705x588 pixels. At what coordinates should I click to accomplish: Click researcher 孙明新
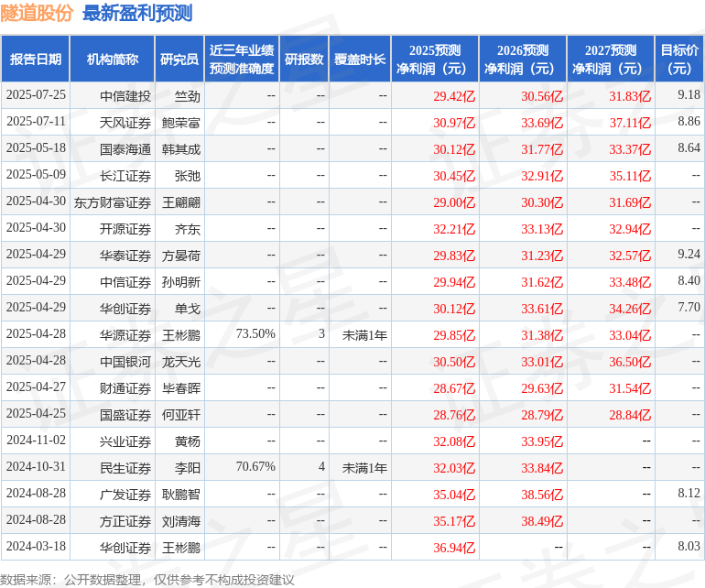click(181, 281)
